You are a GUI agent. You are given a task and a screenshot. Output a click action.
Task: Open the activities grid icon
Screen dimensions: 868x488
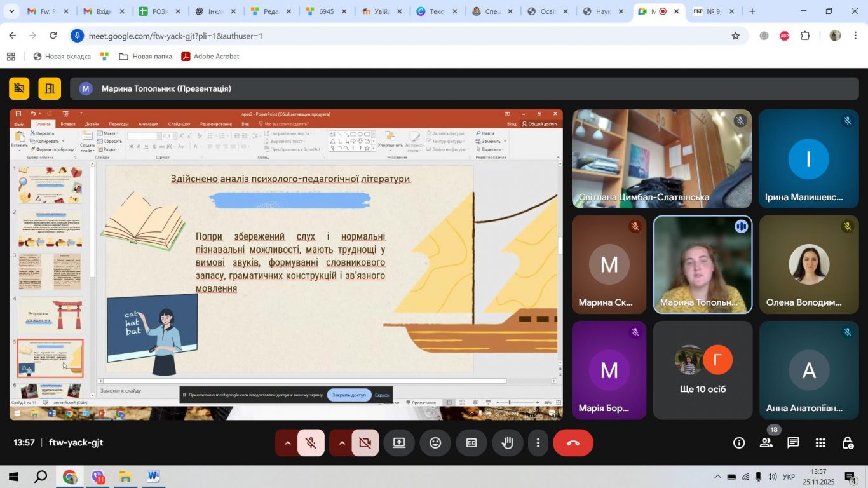pyautogui.click(x=820, y=443)
